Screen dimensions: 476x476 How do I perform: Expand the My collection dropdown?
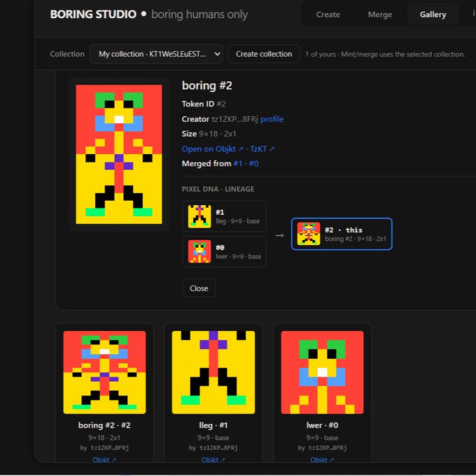click(x=156, y=54)
